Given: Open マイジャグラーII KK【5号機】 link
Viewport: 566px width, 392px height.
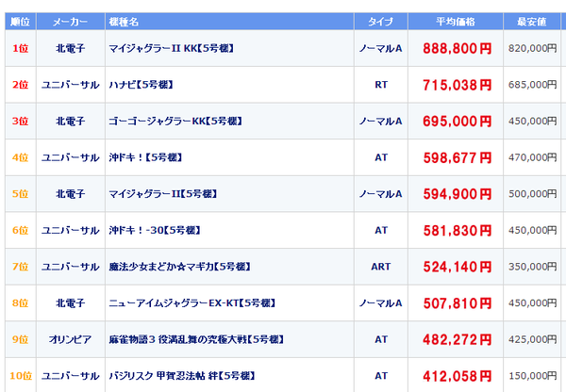Looking at the screenshot, I should tap(172, 48).
